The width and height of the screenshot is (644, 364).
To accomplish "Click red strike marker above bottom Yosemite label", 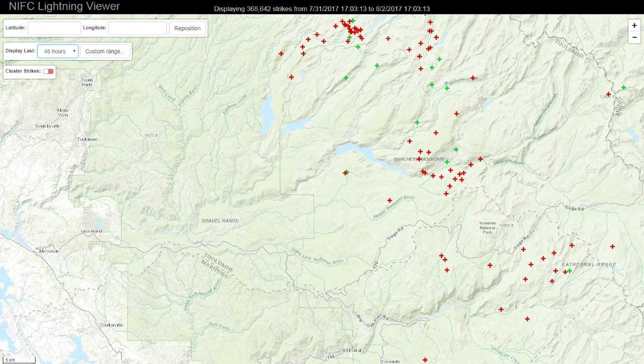I will (x=425, y=360).
